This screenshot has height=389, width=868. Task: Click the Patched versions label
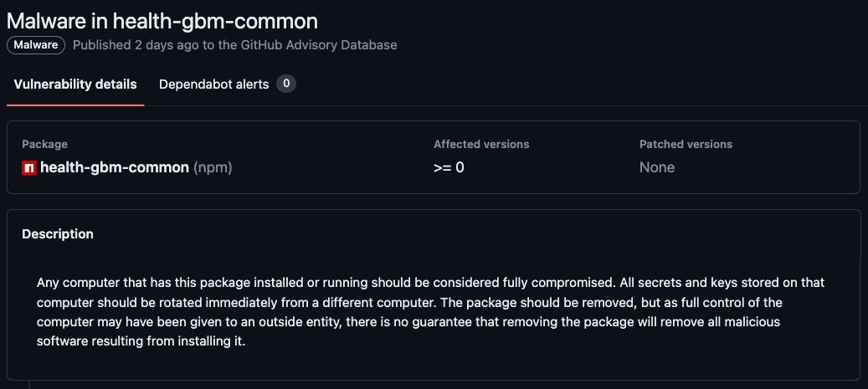tap(686, 145)
